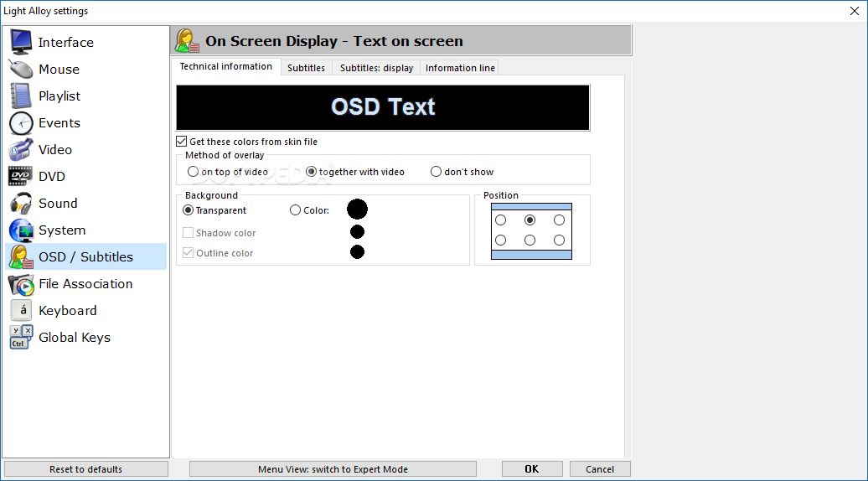Set OSD position to top center
Screen dimensions: 868x481
(530, 220)
